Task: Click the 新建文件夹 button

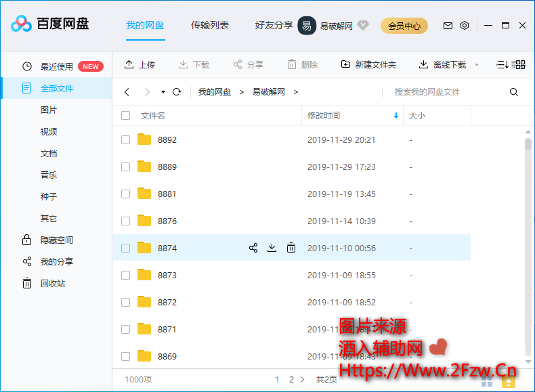Action: pyautogui.click(x=369, y=64)
